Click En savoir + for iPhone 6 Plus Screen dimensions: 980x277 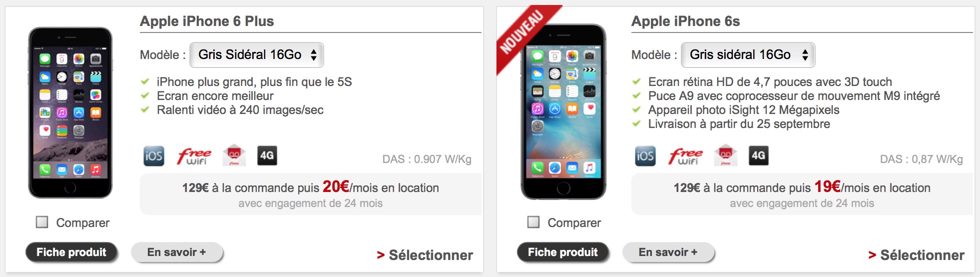(177, 252)
